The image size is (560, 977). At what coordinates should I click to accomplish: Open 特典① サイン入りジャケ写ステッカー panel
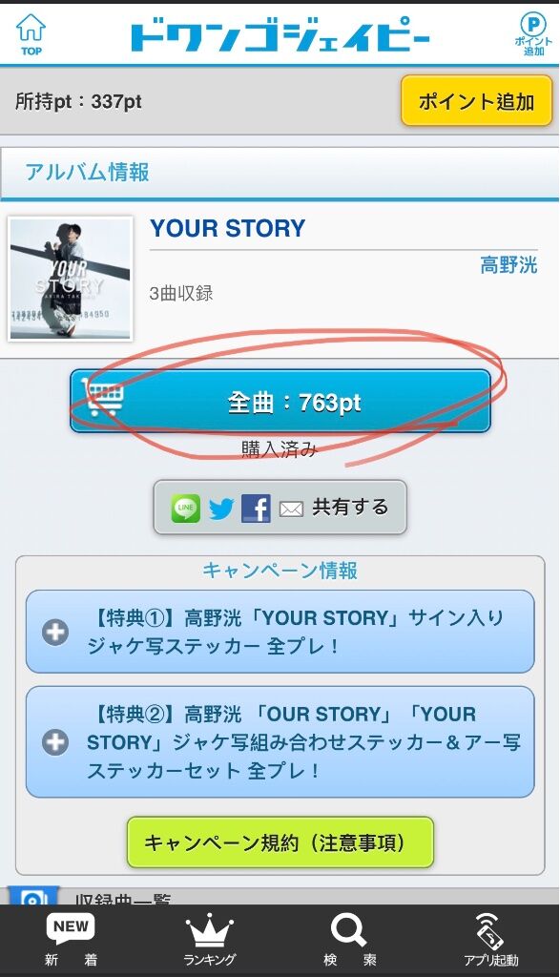pos(280,632)
